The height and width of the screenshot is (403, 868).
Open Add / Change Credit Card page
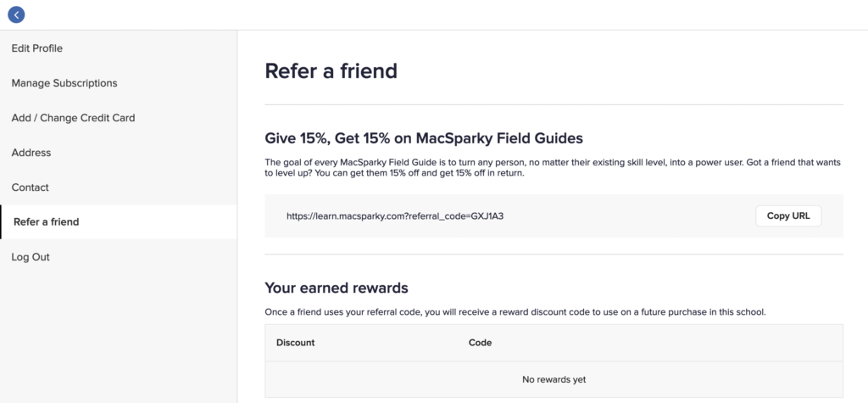tap(73, 118)
